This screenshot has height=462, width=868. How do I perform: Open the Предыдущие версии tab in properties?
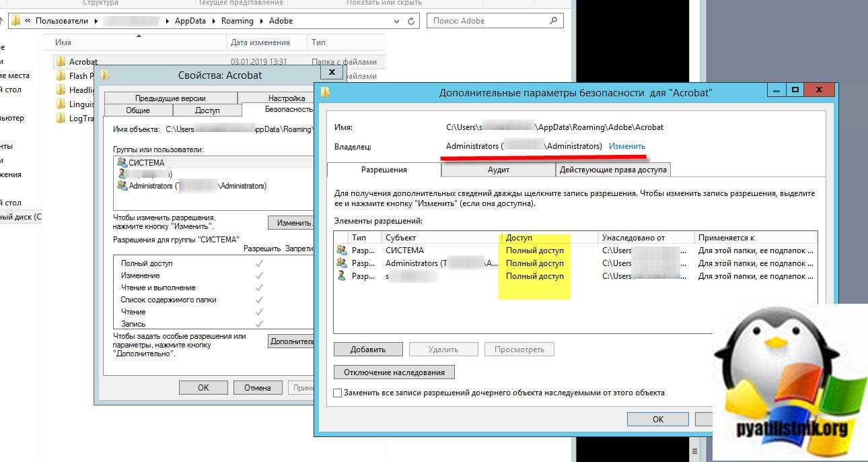pyautogui.click(x=170, y=98)
